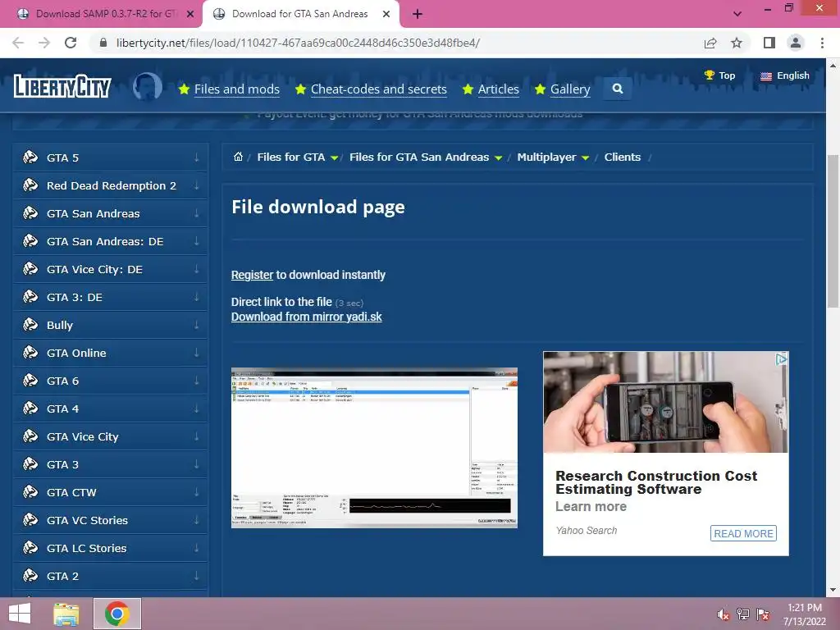This screenshot has width=840, height=630.
Task: Click Clients breadcrumb link
Action: [622, 157]
